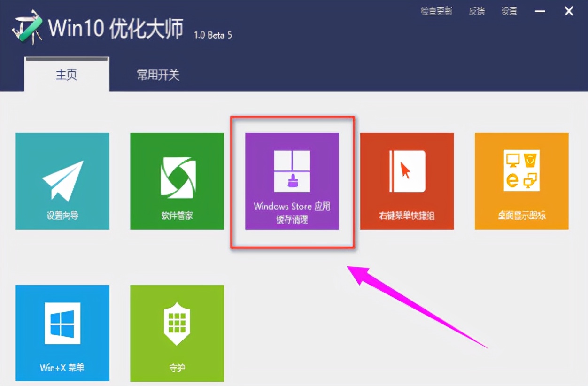Launch the 软件管家 software manager
This screenshot has width=588, height=386.
pyautogui.click(x=177, y=181)
